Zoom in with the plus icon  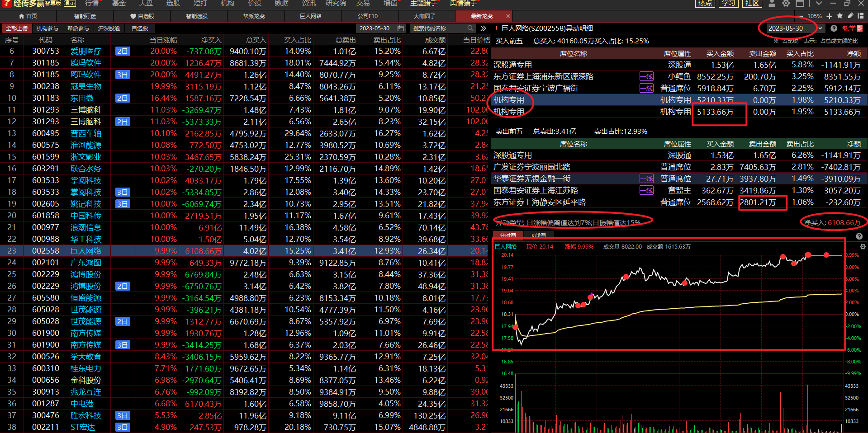pos(830,16)
